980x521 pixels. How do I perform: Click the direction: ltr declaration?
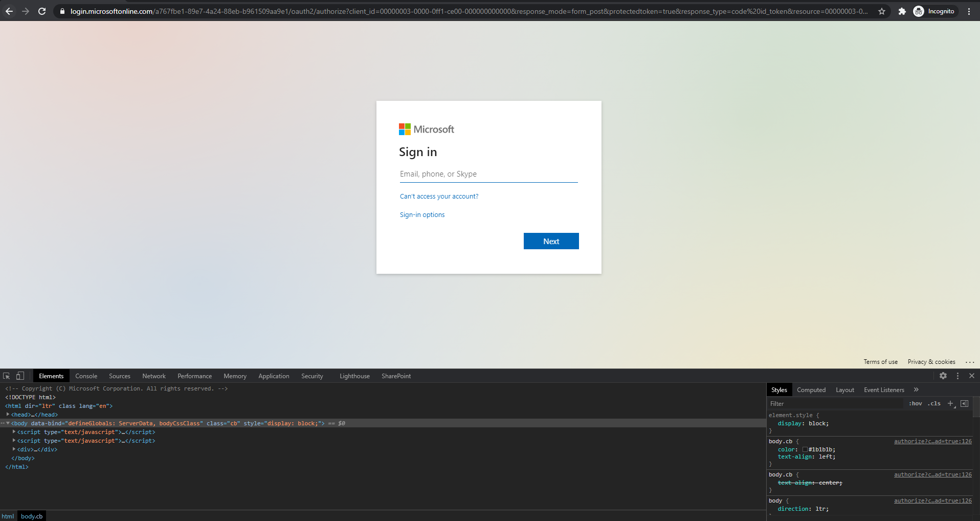pyautogui.click(x=803, y=509)
